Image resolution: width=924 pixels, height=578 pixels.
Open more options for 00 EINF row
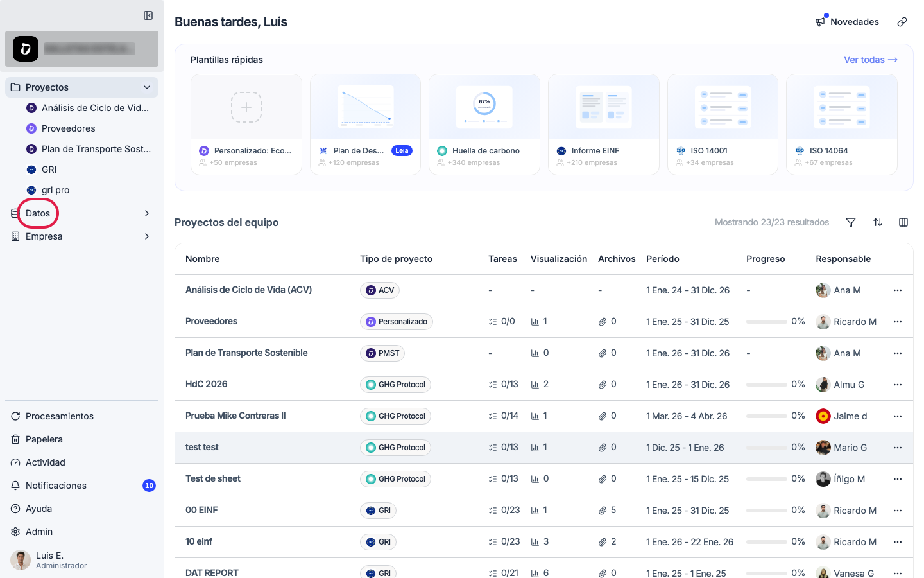pos(898,511)
